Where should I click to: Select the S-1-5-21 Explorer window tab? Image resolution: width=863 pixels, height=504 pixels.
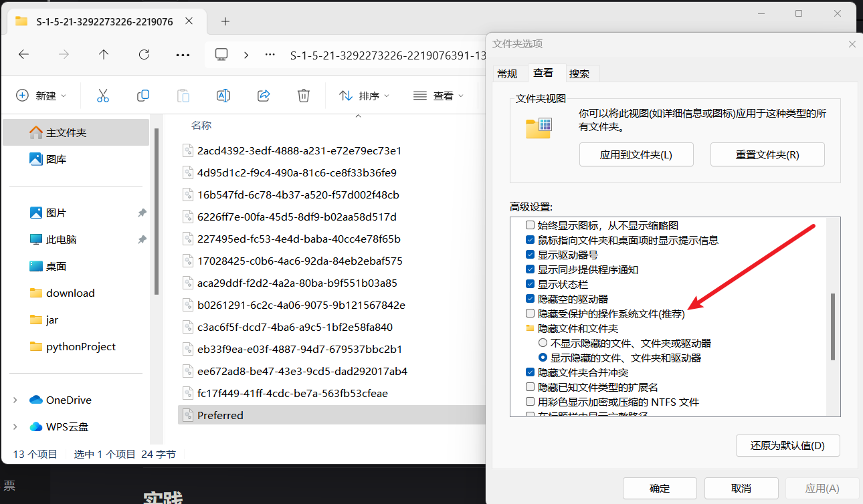104,21
